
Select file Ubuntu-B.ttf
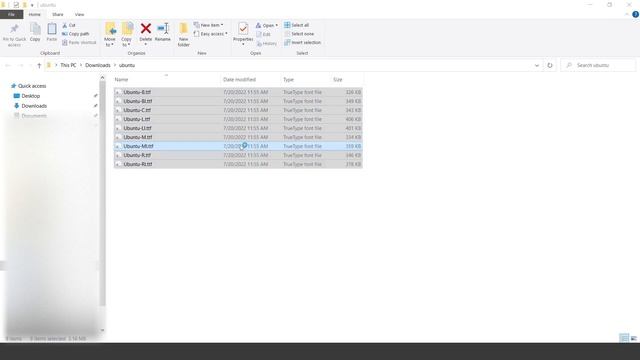(x=238, y=92)
